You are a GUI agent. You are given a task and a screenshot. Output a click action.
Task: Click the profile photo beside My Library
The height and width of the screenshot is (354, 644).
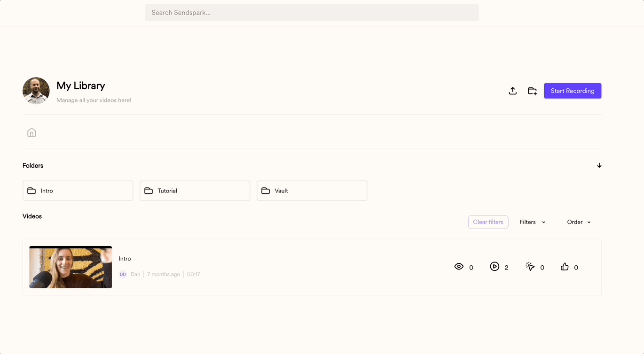click(36, 91)
